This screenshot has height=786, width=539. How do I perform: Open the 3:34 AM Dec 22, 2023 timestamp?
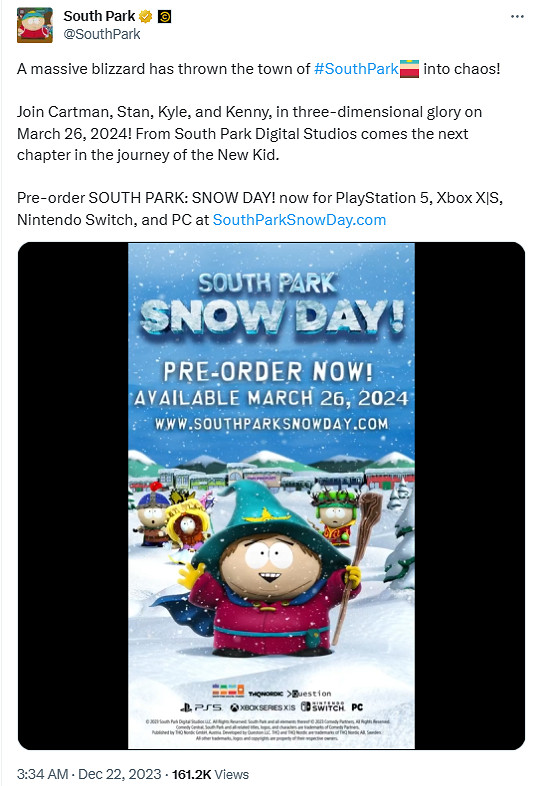click(x=89, y=774)
